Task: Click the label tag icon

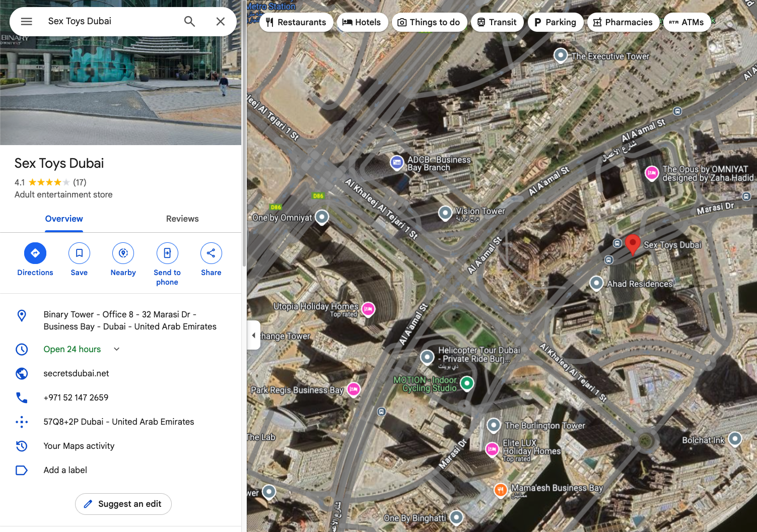Action: [x=22, y=470]
